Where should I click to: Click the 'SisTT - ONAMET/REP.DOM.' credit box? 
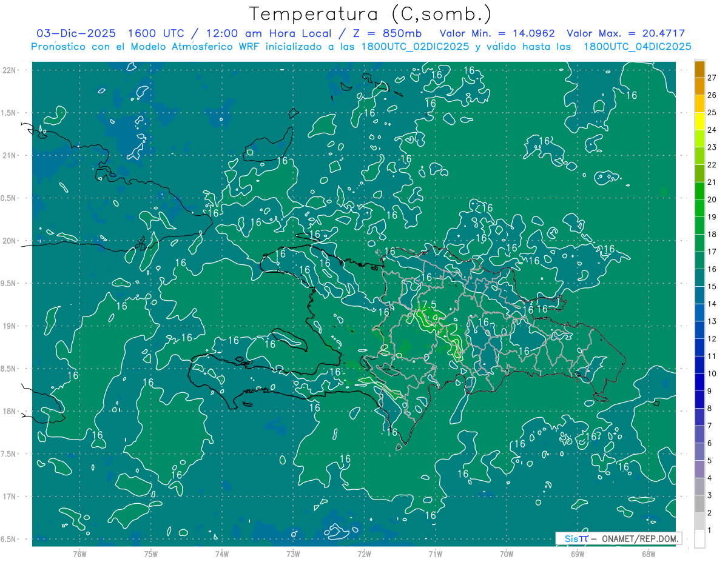[618, 538]
